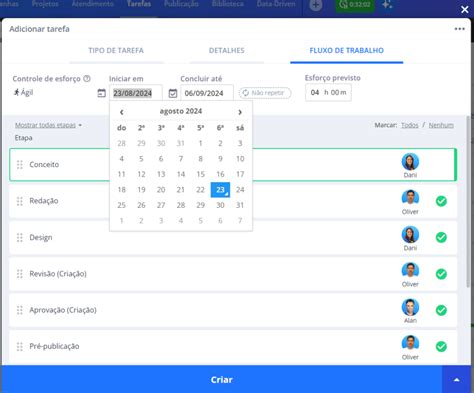Viewport: 474px width, 393px height.
Task: Toggle the green check on Aprovação (Criação)
Action: click(441, 310)
